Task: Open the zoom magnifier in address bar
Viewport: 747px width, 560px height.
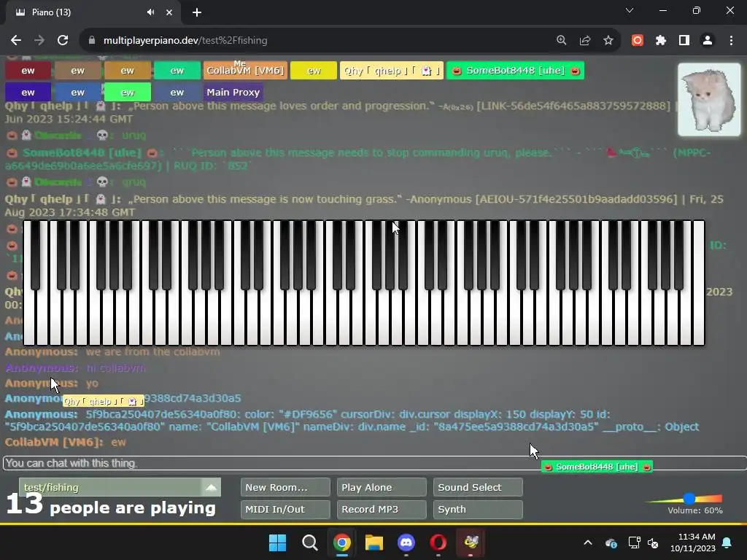Action: coord(562,41)
